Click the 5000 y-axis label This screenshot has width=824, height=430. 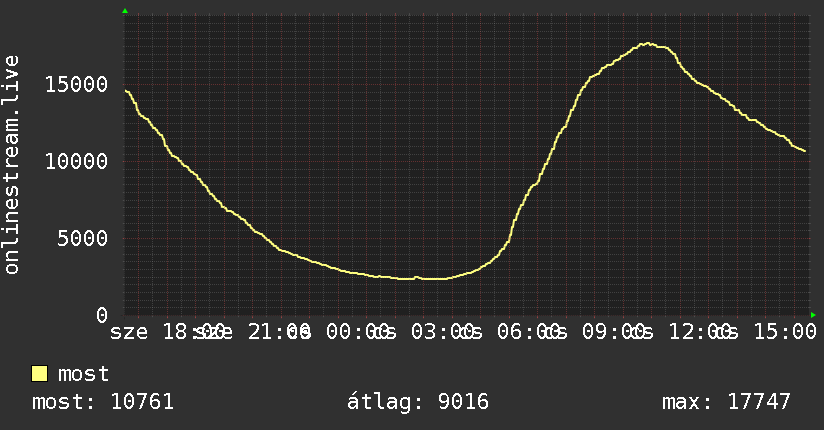pyautogui.click(x=83, y=239)
